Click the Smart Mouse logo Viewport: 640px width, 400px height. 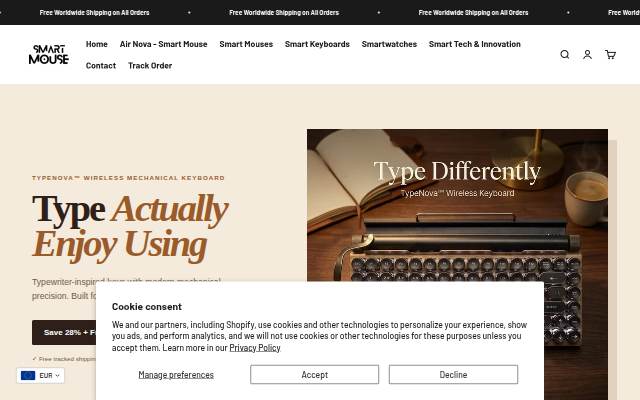click(49, 54)
